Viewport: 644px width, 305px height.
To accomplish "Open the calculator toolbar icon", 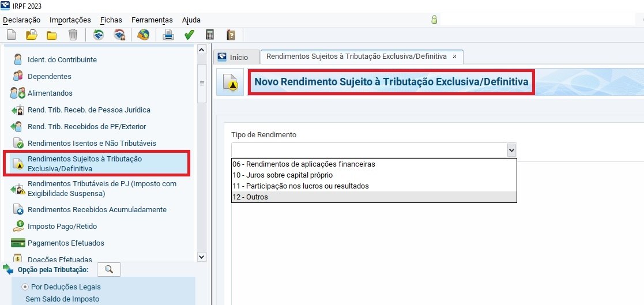I will pyautogui.click(x=210, y=35).
